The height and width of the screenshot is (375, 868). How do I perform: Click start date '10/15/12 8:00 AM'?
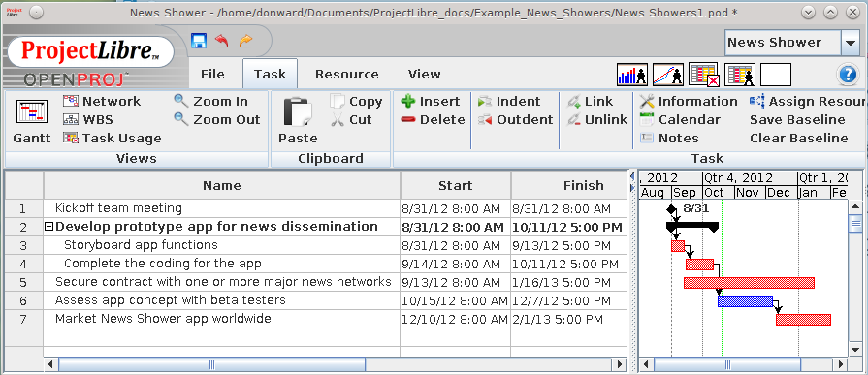[x=455, y=301]
